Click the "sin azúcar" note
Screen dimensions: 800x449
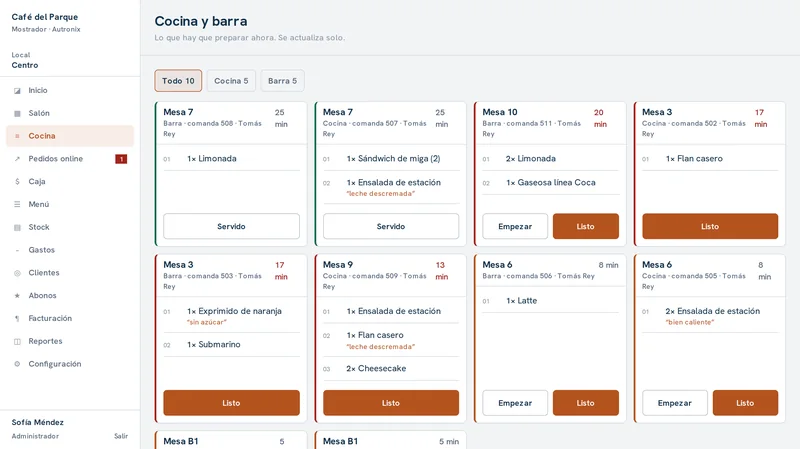coord(207,322)
